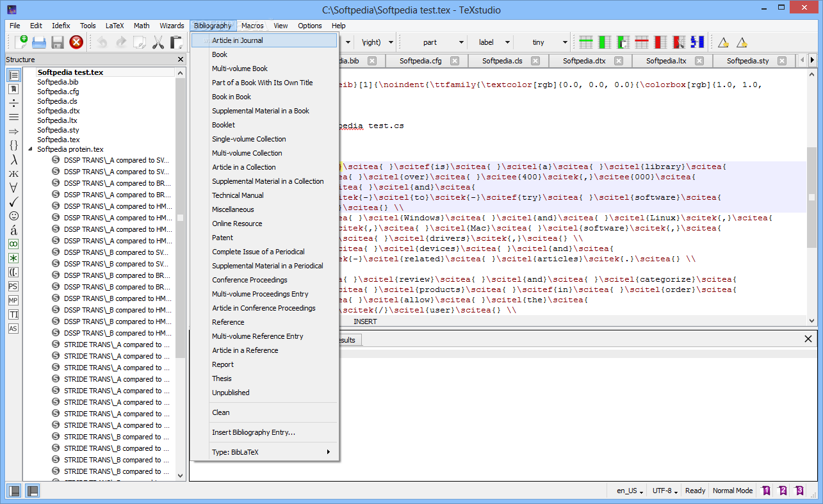Open the Macros menu

pyautogui.click(x=252, y=26)
